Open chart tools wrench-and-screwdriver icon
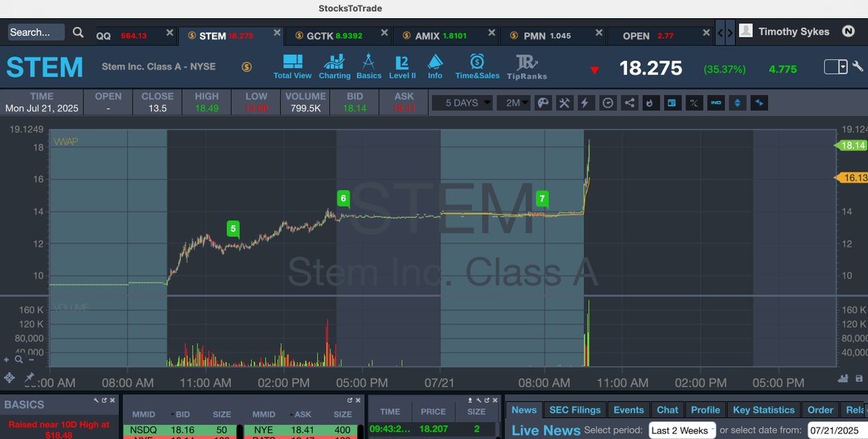The height and width of the screenshot is (439, 868). click(x=564, y=103)
